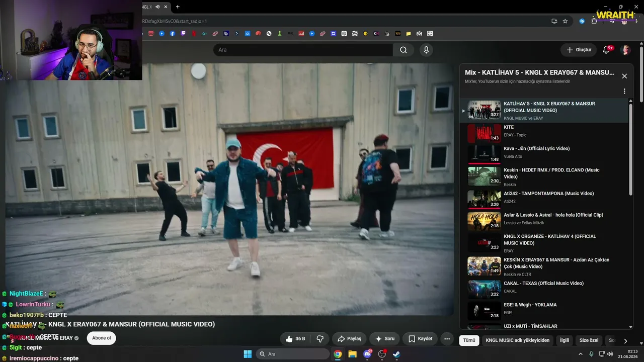
Task: Open Discord from the taskbar
Action: [x=367, y=354]
